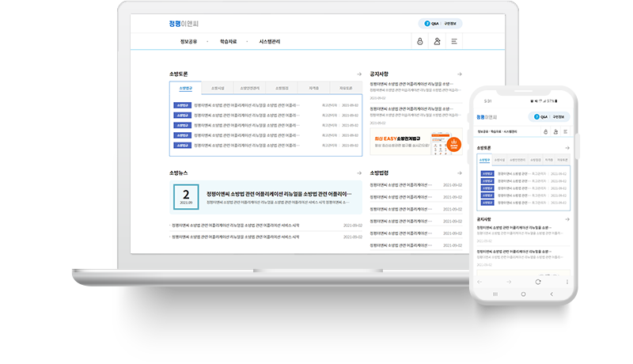Click the lock login icon on laptop
The width and height of the screenshot is (633, 364).
420,41
